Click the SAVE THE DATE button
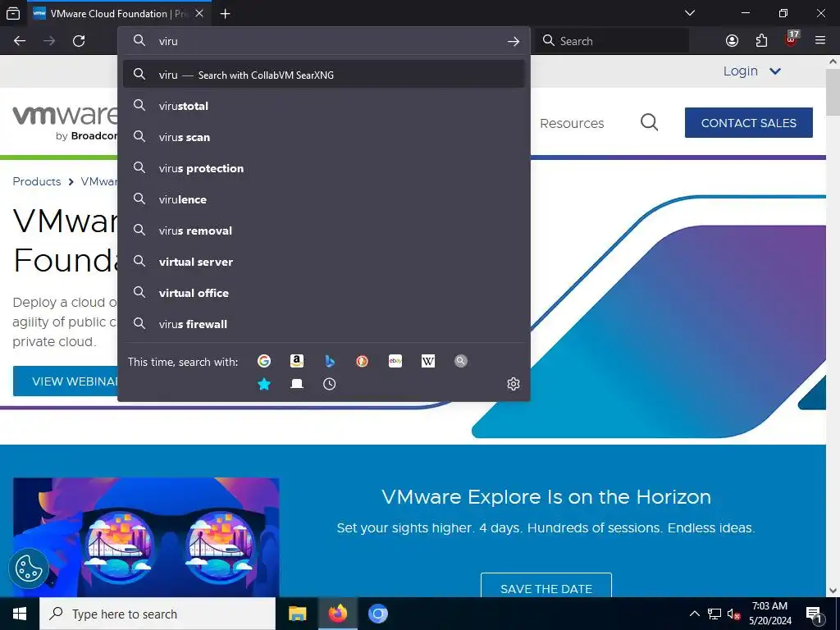Image resolution: width=840 pixels, height=630 pixels. click(x=546, y=586)
